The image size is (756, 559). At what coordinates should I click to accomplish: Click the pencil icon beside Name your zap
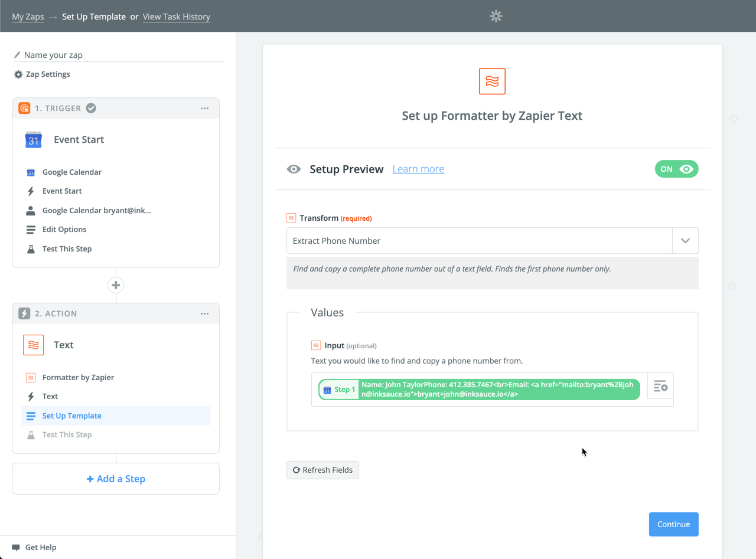tap(17, 55)
